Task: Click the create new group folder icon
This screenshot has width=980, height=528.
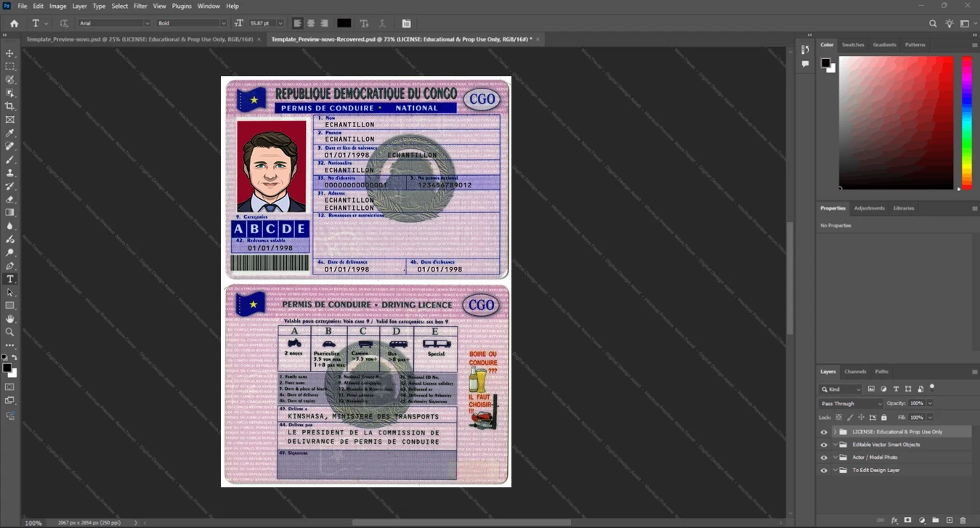Action: point(936,520)
